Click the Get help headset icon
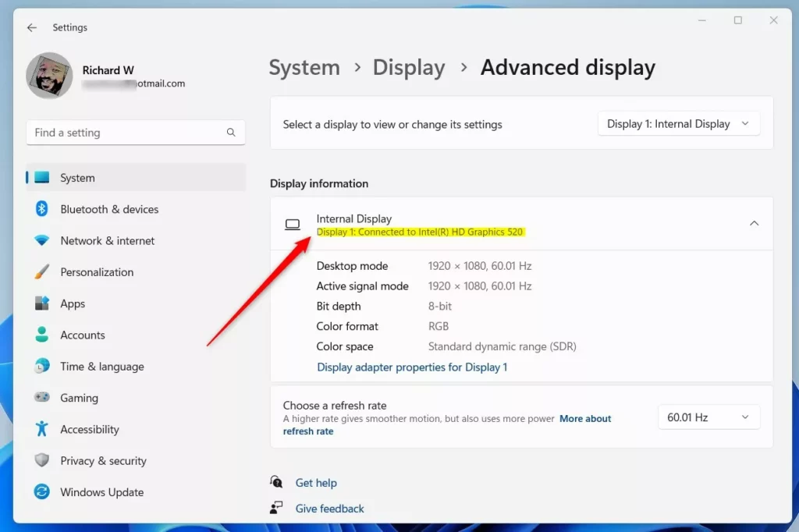This screenshot has width=799, height=532. (276, 481)
